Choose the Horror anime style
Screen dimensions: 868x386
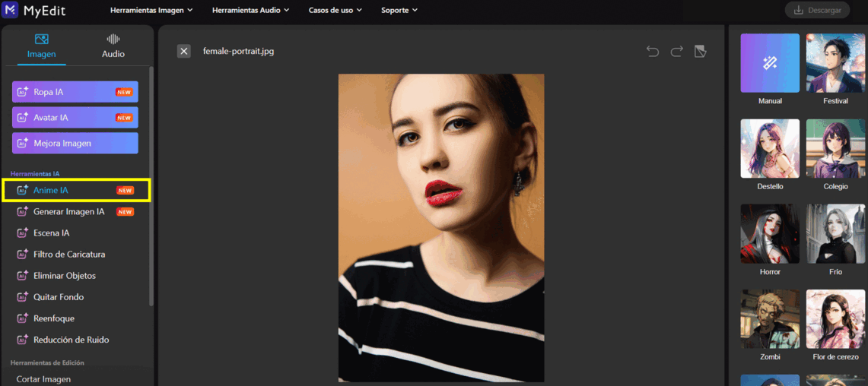tap(770, 233)
